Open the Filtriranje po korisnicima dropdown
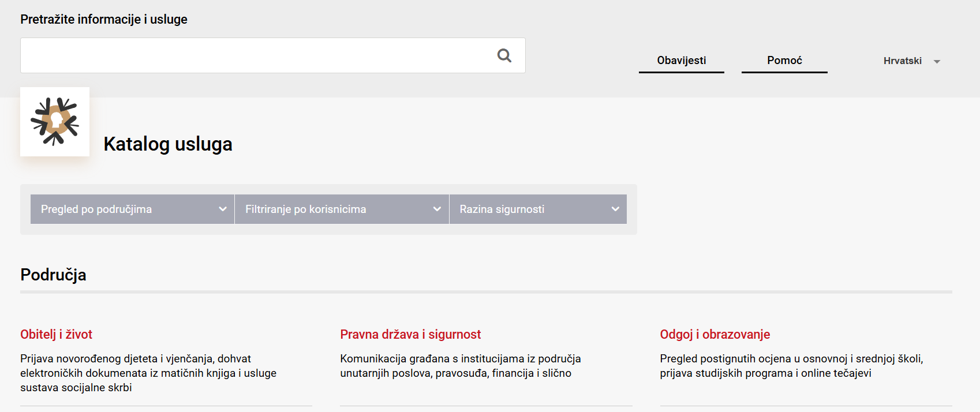Screen dimensions: 980x412 (341, 209)
